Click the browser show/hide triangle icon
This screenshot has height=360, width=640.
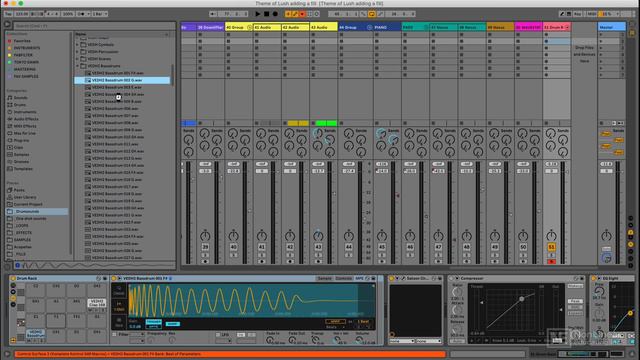point(7,25)
